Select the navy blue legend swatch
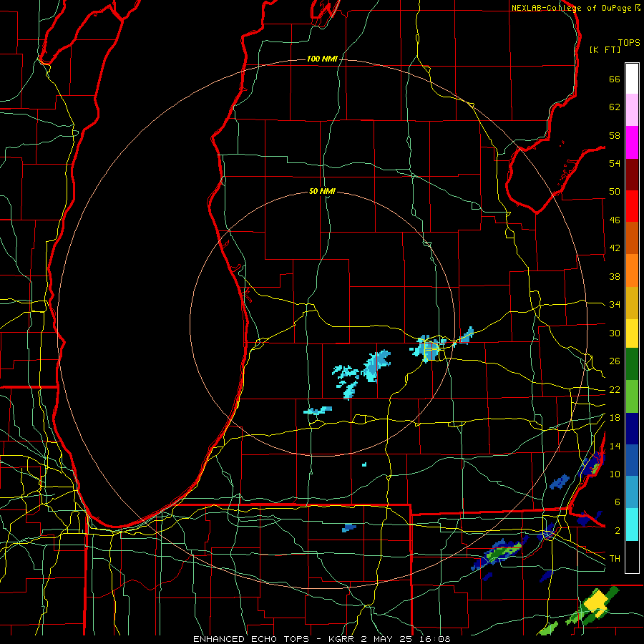 [x=632, y=429]
